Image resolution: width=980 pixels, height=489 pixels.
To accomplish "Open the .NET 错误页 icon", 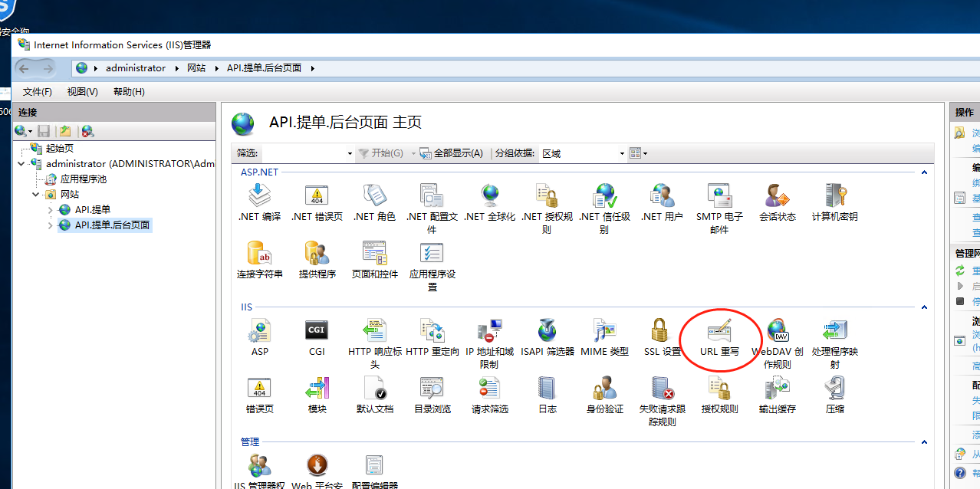I will pos(317,202).
